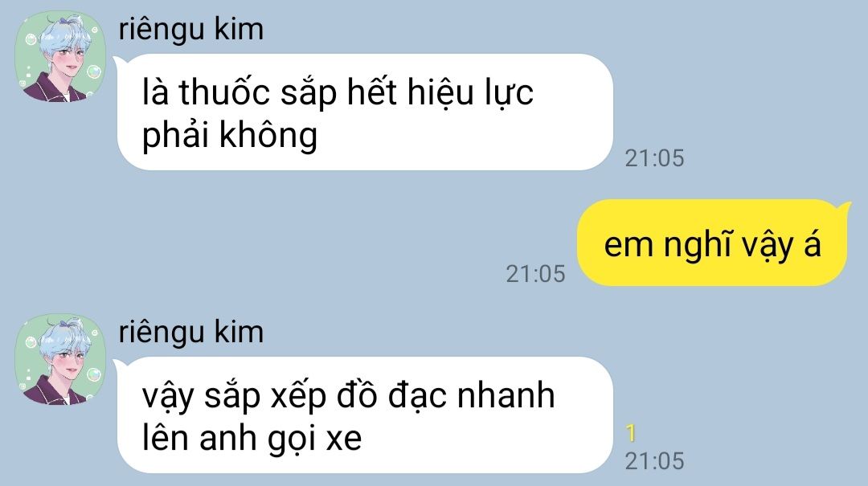Click the pointed tail of the yellow bubble
The height and width of the screenshot is (486, 868).
click(844, 207)
